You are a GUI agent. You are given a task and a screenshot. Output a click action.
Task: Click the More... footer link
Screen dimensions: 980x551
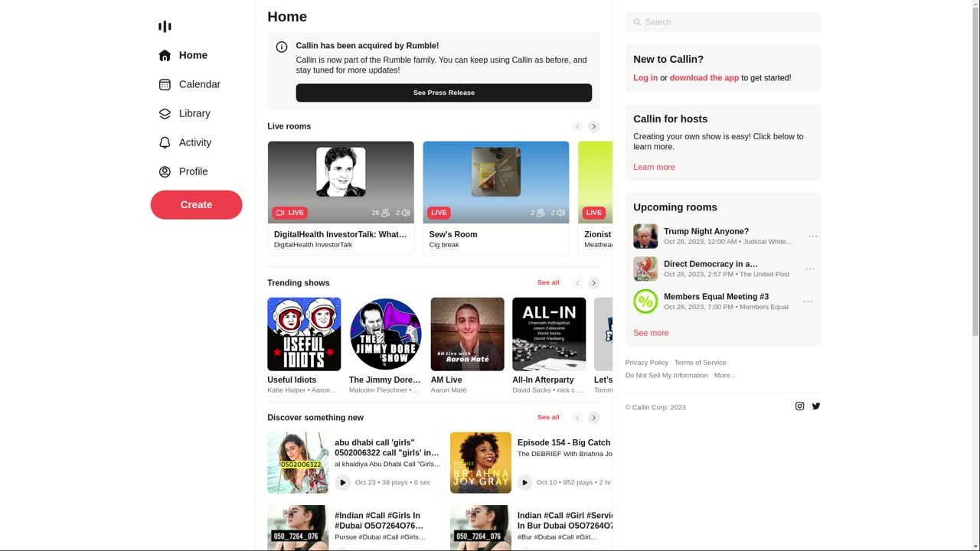[x=725, y=376]
